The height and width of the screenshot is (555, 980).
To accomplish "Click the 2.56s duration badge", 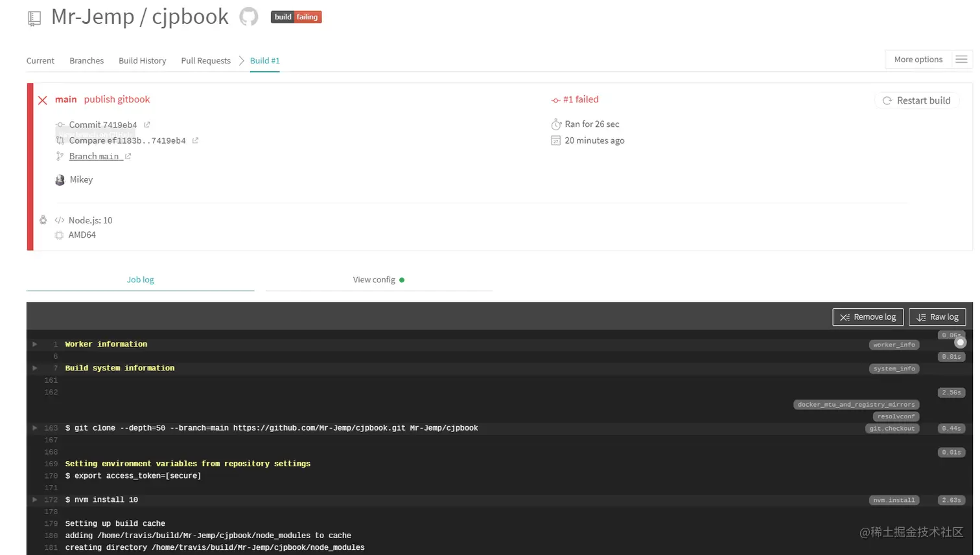I will tap(951, 392).
